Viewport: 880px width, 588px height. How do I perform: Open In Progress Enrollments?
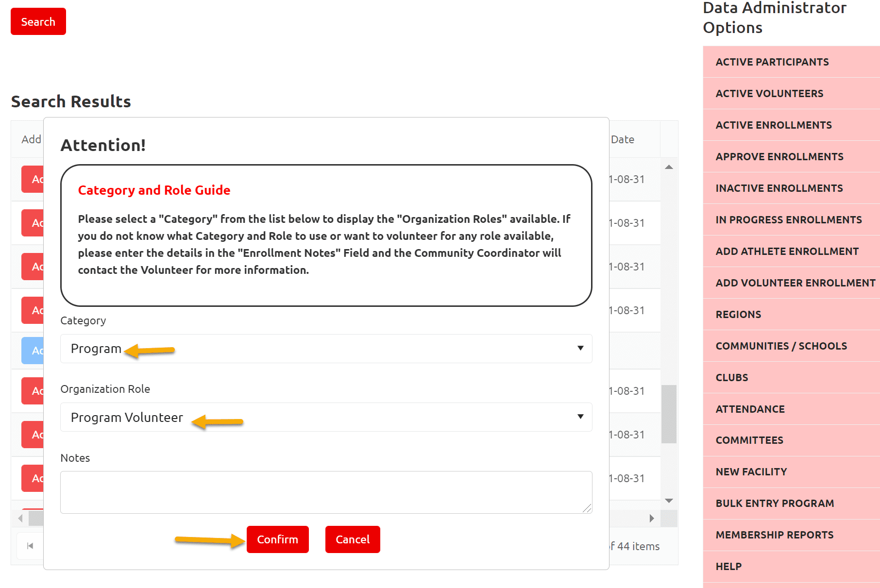click(x=791, y=219)
